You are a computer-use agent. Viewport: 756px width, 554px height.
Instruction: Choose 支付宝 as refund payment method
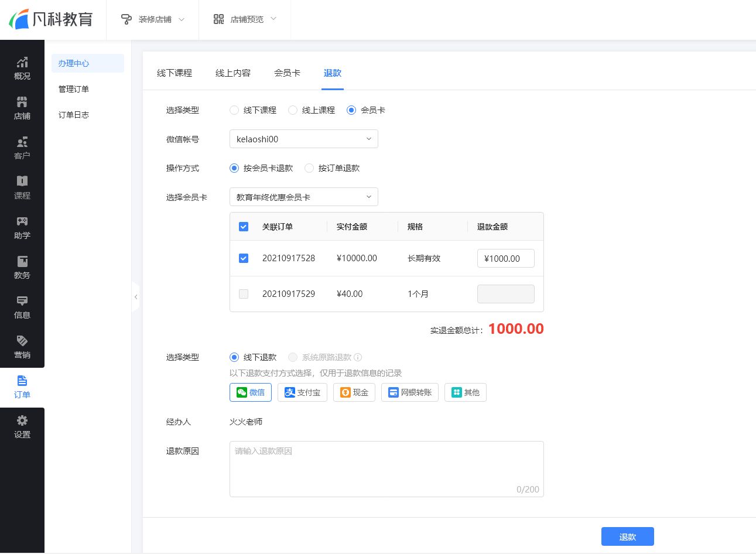[x=302, y=392]
